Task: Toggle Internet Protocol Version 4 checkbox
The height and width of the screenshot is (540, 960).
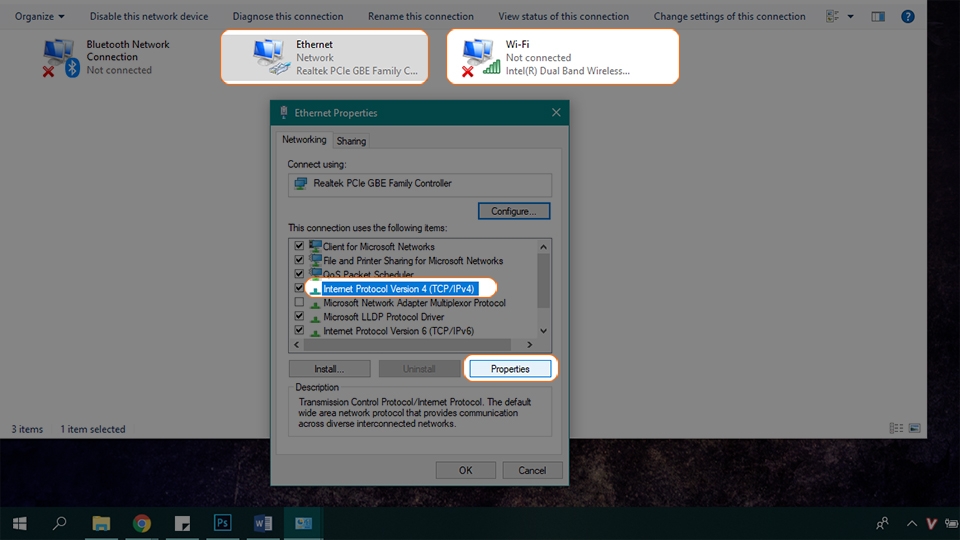Action: 299,288
